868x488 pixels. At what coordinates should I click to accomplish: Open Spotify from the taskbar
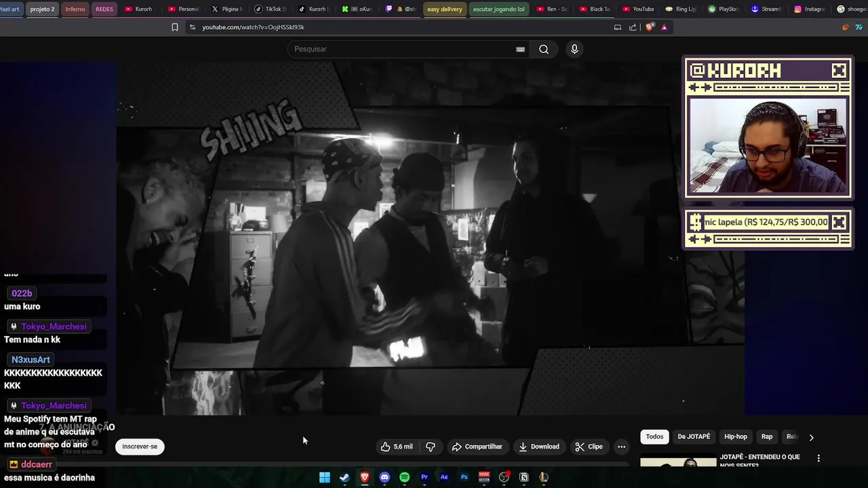pyautogui.click(x=404, y=477)
